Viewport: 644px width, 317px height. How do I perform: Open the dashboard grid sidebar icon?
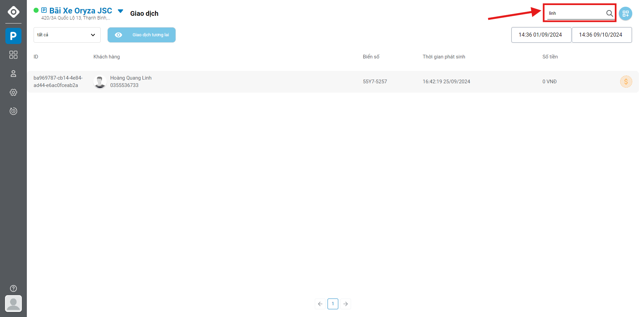coord(13,55)
